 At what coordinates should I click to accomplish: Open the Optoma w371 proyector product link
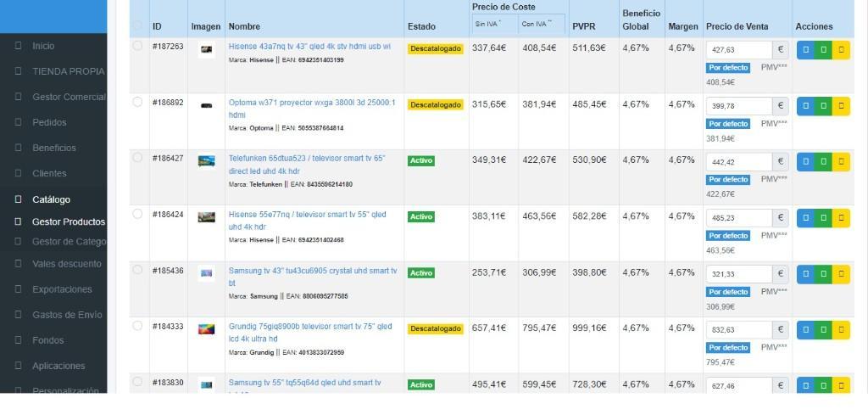click(x=312, y=109)
